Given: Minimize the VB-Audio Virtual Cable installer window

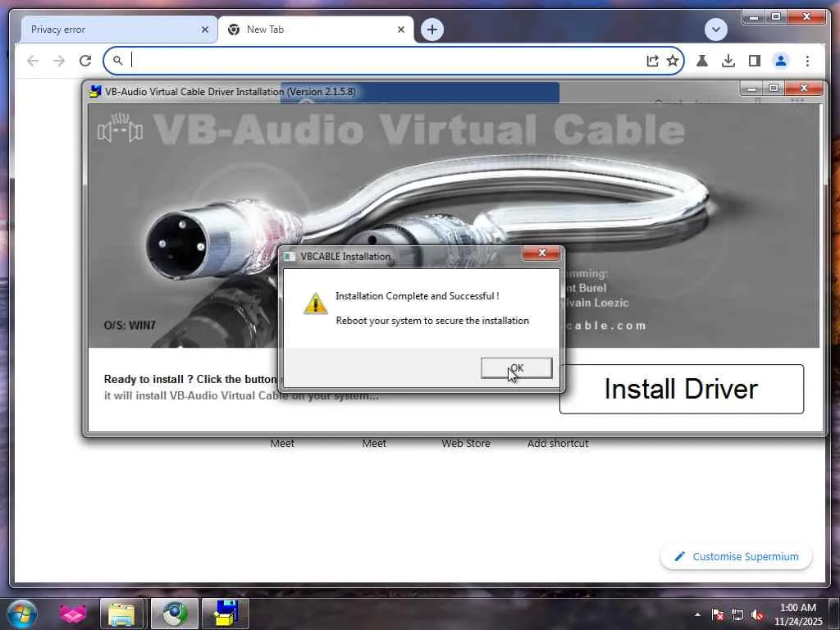Looking at the screenshot, I should (751, 88).
